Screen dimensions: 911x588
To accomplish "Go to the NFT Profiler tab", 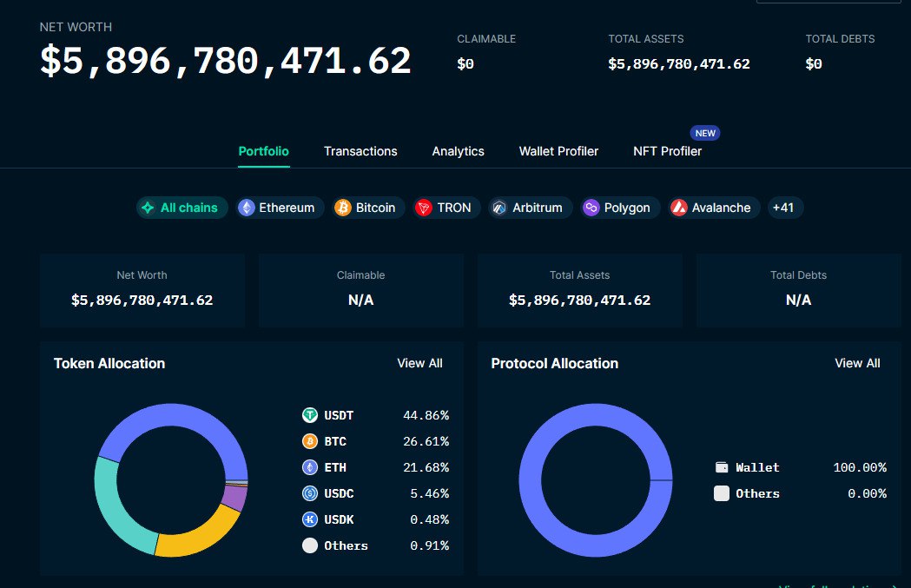I will (667, 151).
